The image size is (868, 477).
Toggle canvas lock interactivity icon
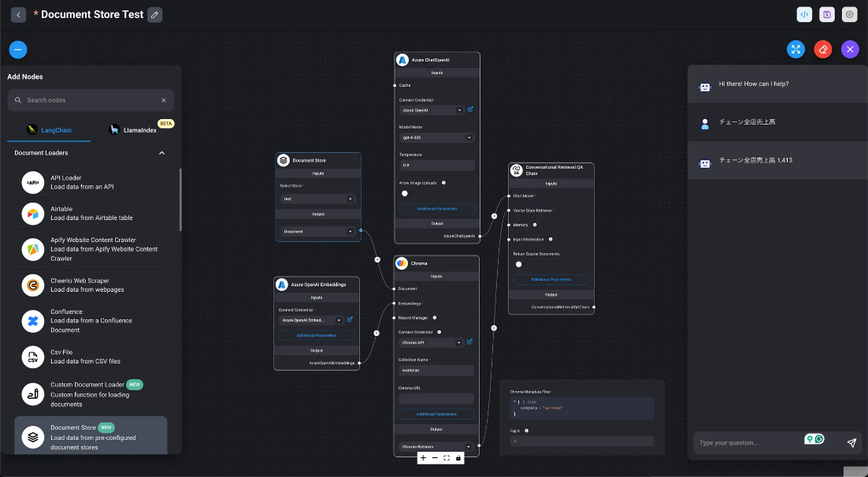click(x=458, y=458)
